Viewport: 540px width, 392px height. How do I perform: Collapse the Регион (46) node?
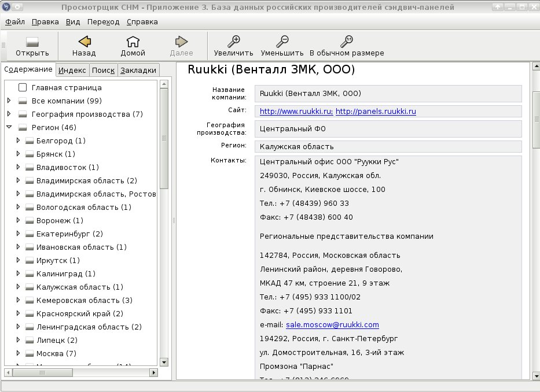coord(9,127)
